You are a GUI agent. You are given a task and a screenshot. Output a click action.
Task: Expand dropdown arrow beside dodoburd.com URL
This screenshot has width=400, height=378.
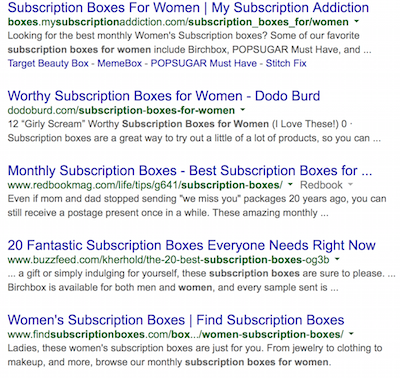pyautogui.click(x=243, y=110)
